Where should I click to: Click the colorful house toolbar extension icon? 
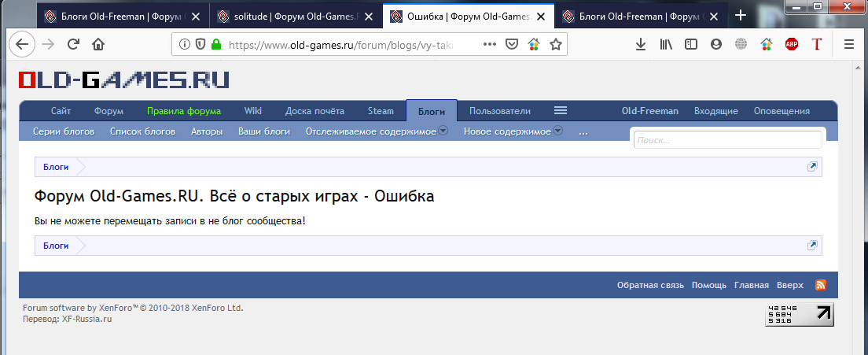(766, 45)
